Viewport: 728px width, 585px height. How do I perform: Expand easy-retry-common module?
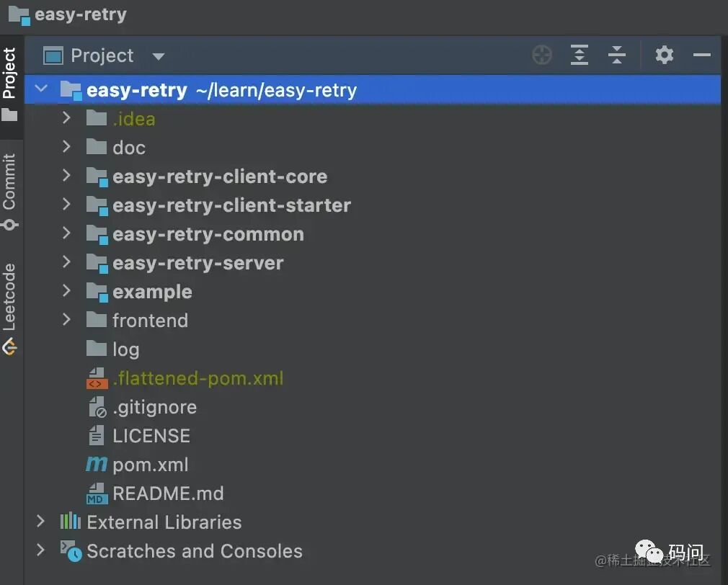[66, 233]
